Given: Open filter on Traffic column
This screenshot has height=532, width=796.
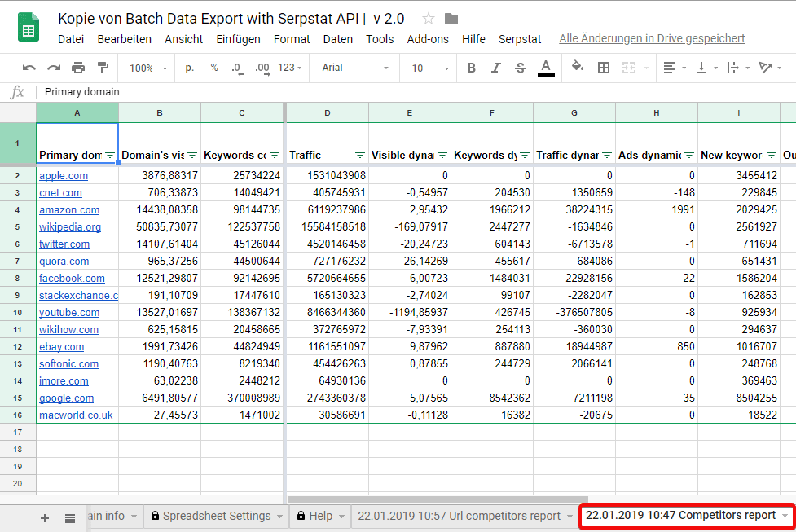Looking at the screenshot, I should tap(360, 156).
